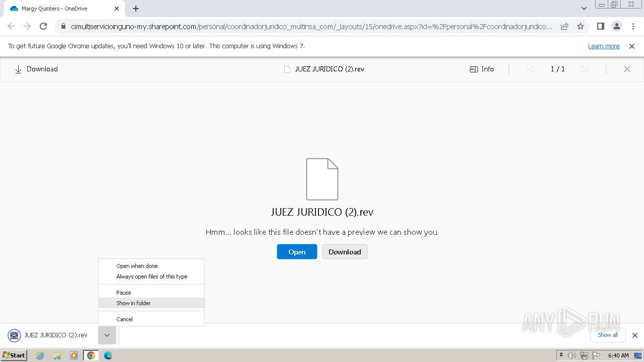The image size is (644, 362).
Task: Select Open when done menu entry
Action: 151,266
